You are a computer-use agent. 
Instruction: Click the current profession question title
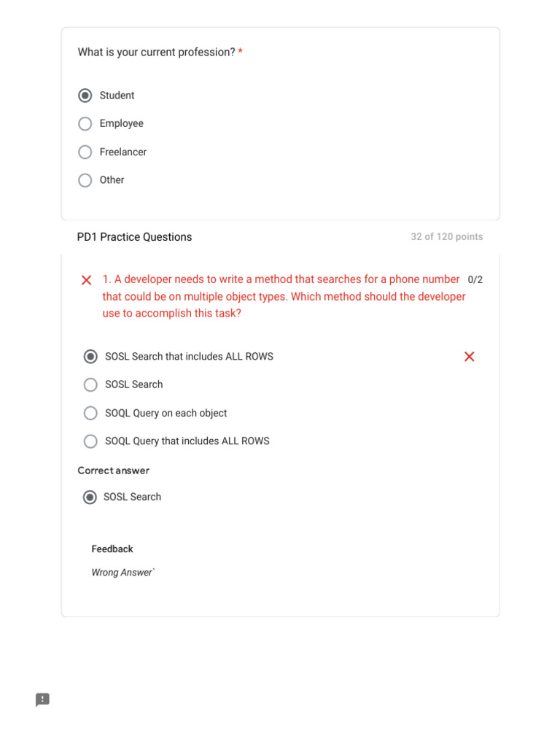pyautogui.click(x=160, y=52)
